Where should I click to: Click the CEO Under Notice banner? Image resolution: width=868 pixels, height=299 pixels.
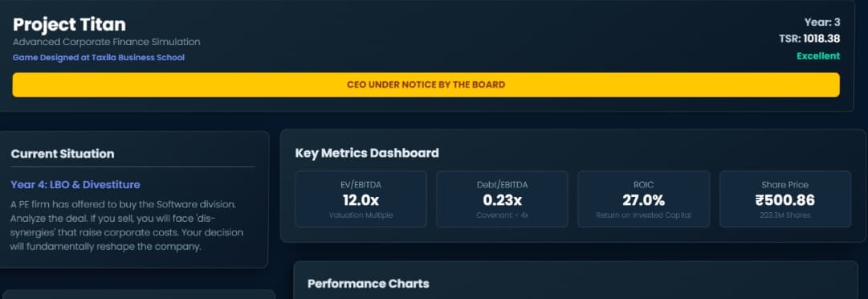426,84
